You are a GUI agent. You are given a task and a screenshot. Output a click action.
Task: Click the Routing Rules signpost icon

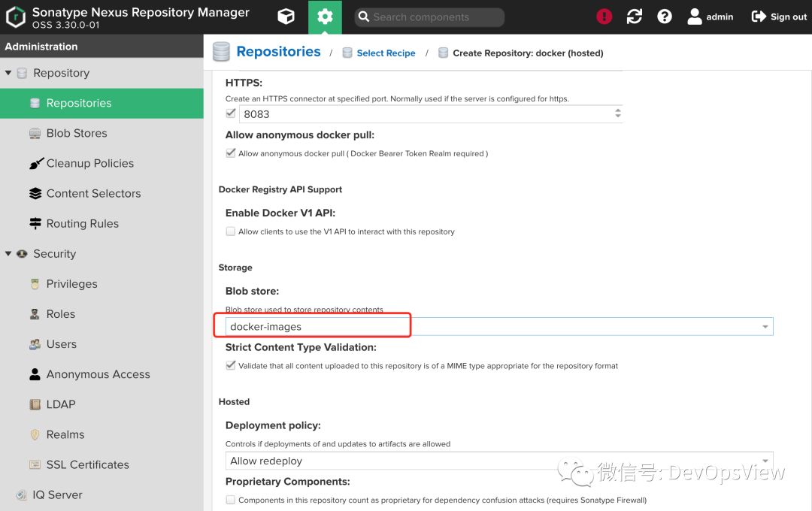(35, 224)
